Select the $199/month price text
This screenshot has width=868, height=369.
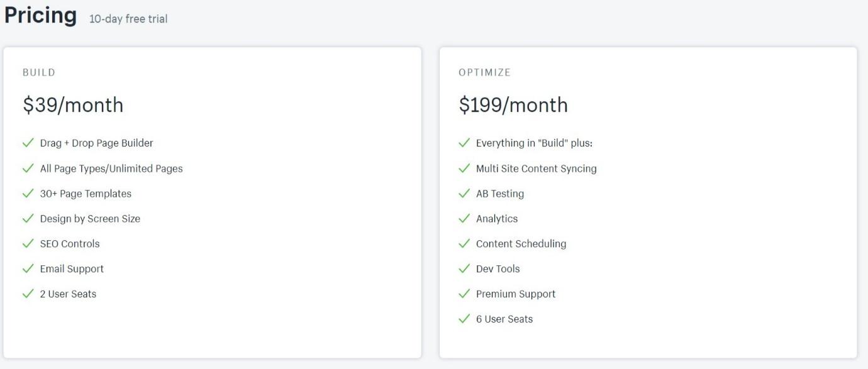[x=513, y=105]
